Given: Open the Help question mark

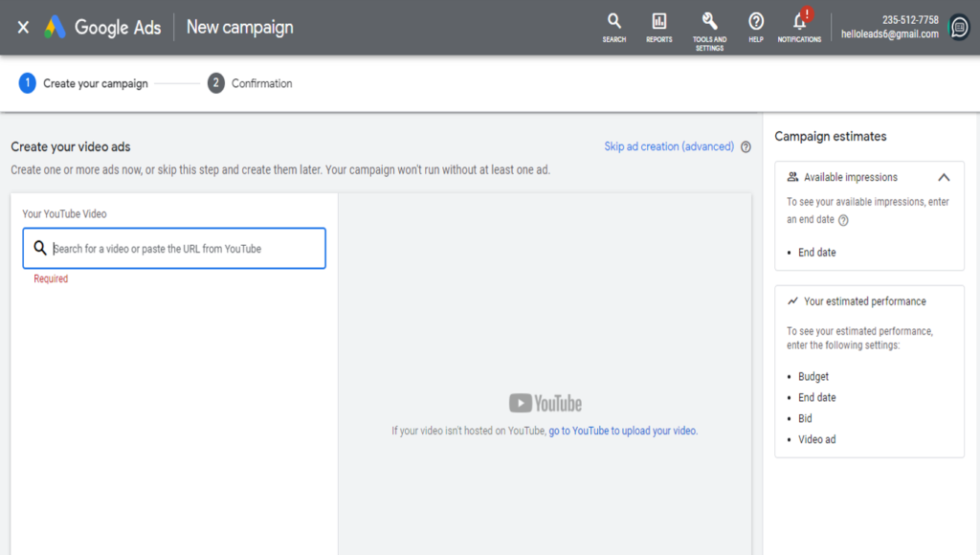Looking at the screenshot, I should click(756, 26).
